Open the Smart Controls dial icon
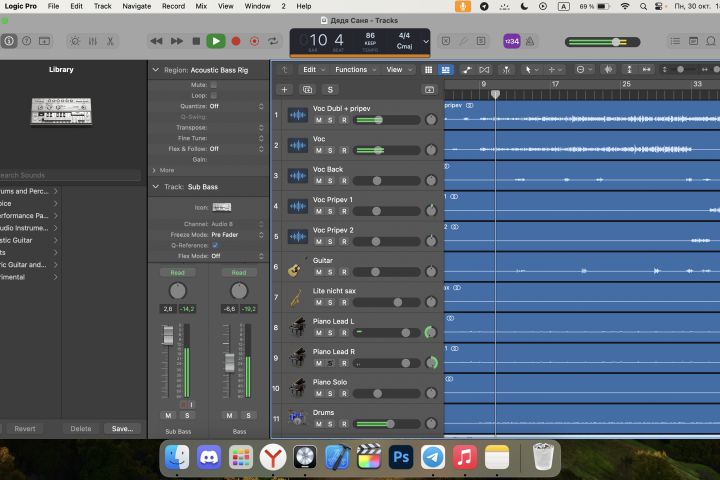This screenshot has height=480, width=720. (x=75, y=41)
